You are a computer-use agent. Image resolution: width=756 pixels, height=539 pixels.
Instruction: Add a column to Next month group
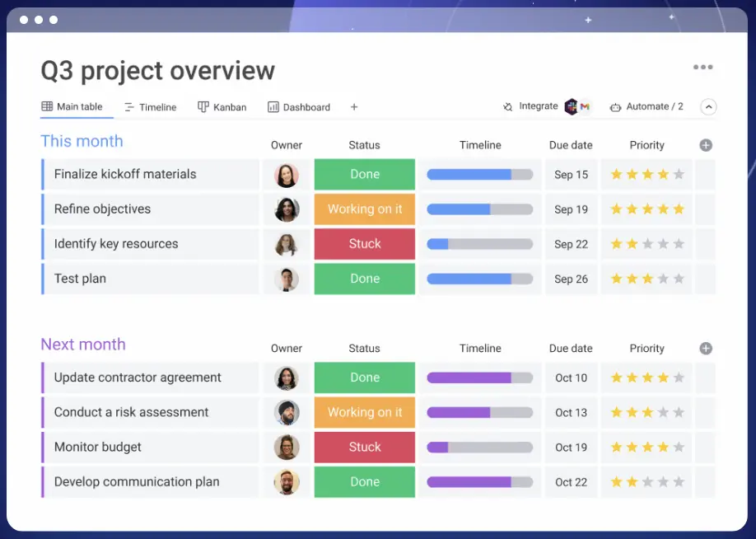click(x=706, y=348)
